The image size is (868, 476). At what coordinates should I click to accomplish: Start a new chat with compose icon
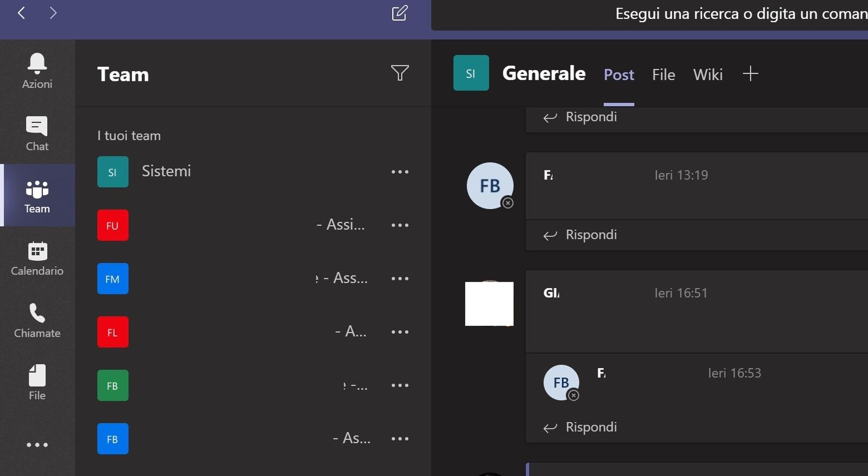pyautogui.click(x=400, y=13)
